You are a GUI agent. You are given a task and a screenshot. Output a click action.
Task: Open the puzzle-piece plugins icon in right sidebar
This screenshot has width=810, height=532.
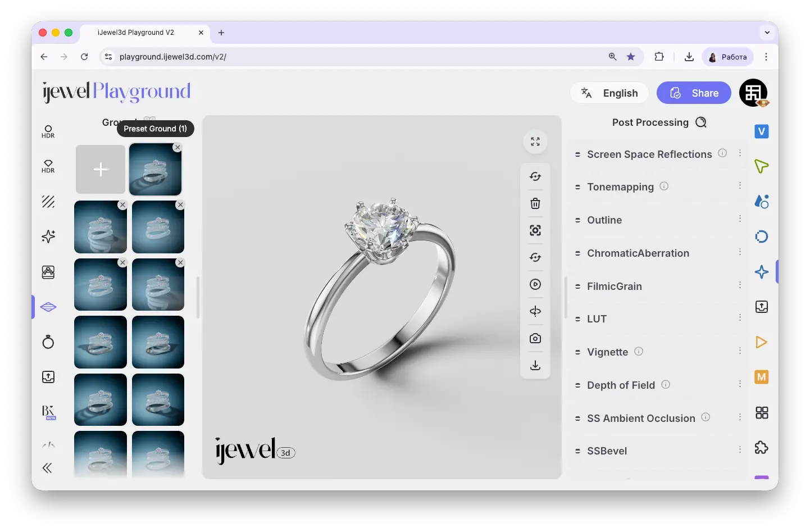pyautogui.click(x=762, y=448)
